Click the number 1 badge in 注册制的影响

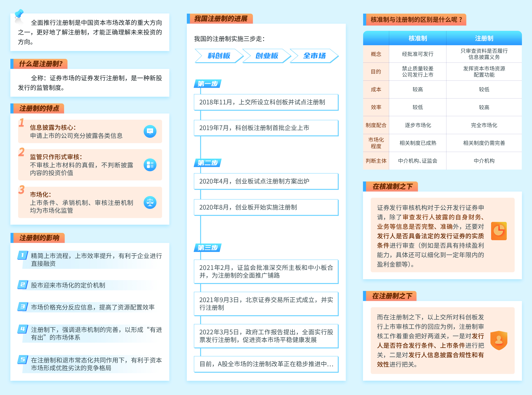click(x=23, y=255)
